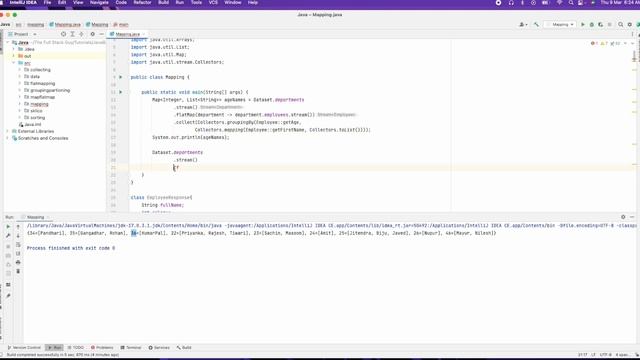The height and width of the screenshot is (360, 640).
Task: Select the Mapping.java editor tab
Action: tap(127, 34)
